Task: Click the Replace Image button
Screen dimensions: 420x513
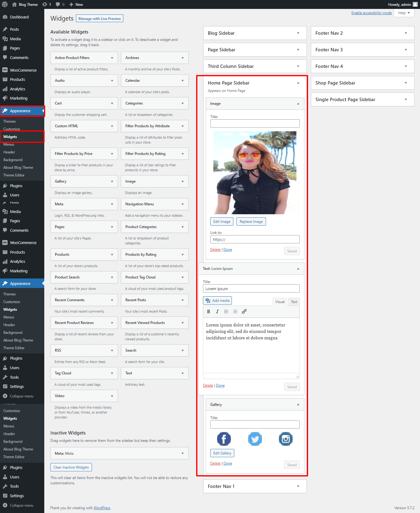Action: click(251, 222)
